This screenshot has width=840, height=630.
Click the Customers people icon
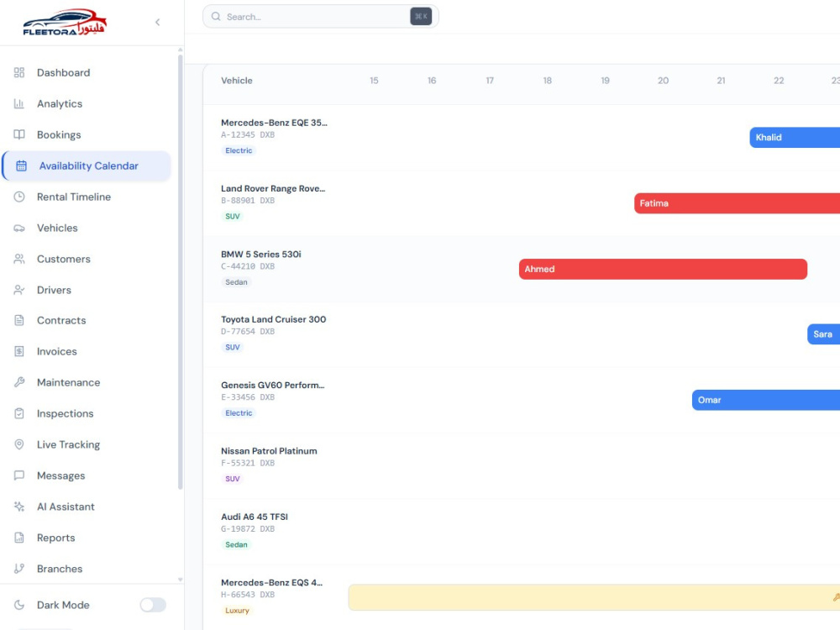click(x=19, y=259)
